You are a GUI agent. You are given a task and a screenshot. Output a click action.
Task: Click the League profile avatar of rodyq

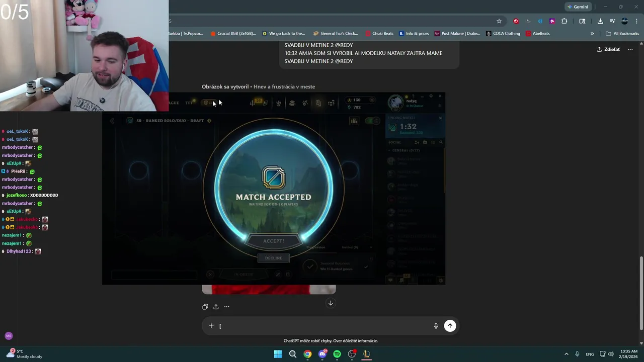click(396, 103)
